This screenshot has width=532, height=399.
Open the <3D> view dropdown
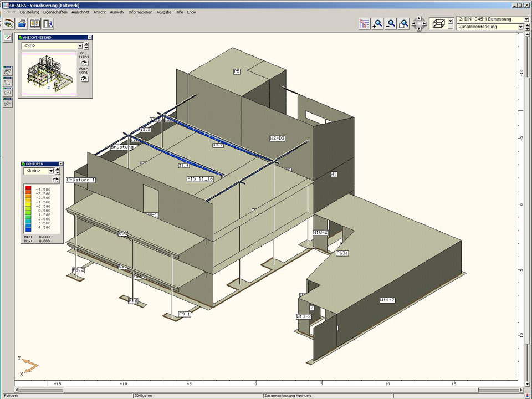coord(80,46)
